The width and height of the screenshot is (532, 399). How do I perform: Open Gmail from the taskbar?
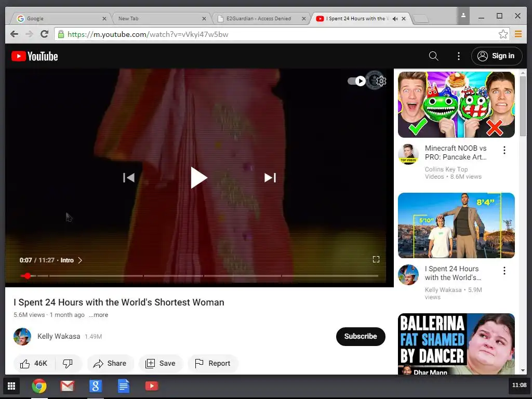click(67, 386)
